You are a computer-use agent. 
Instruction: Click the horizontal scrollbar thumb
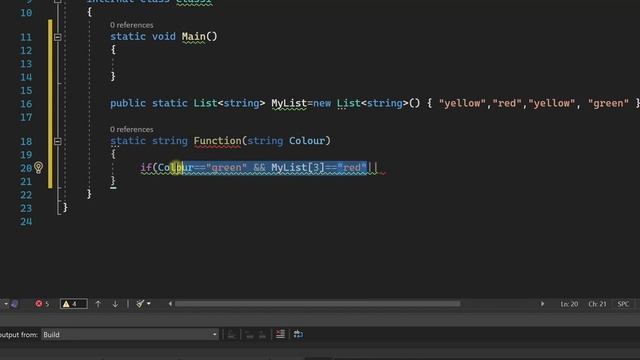point(318,304)
